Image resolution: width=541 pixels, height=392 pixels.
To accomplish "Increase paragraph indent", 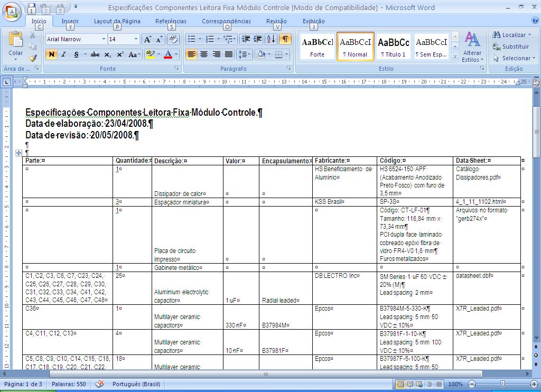I will [257, 39].
